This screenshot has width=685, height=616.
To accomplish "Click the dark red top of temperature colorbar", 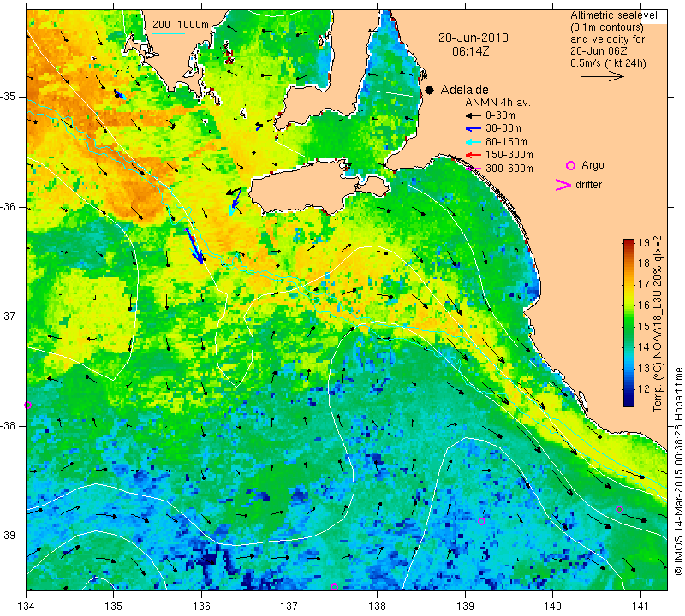I will point(628,241).
